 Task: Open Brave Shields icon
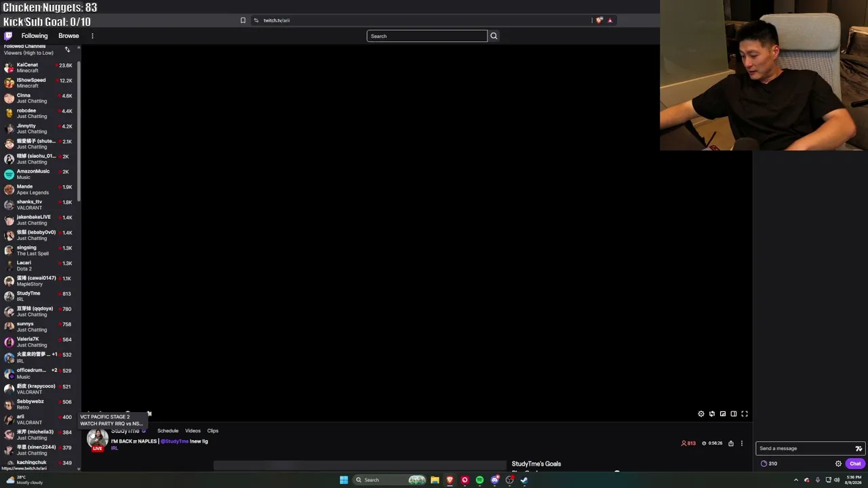pyautogui.click(x=599, y=20)
